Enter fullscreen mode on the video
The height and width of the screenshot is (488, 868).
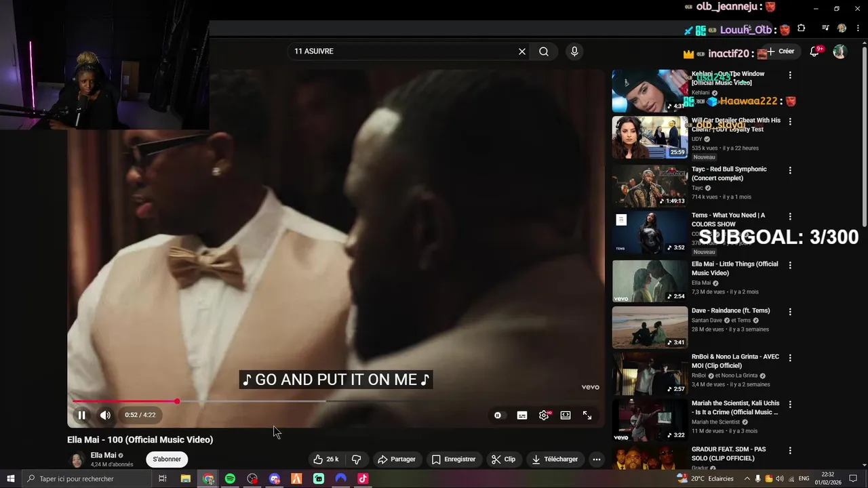pos(587,415)
